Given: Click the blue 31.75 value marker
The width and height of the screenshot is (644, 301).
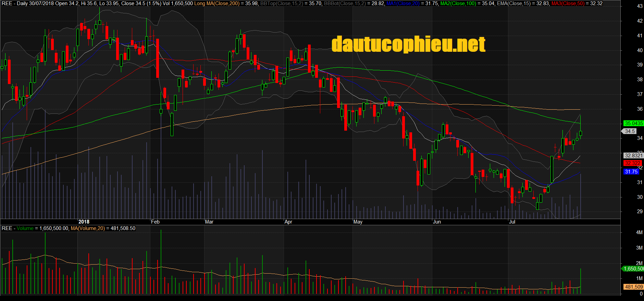Looking at the screenshot, I should click(x=631, y=172).
